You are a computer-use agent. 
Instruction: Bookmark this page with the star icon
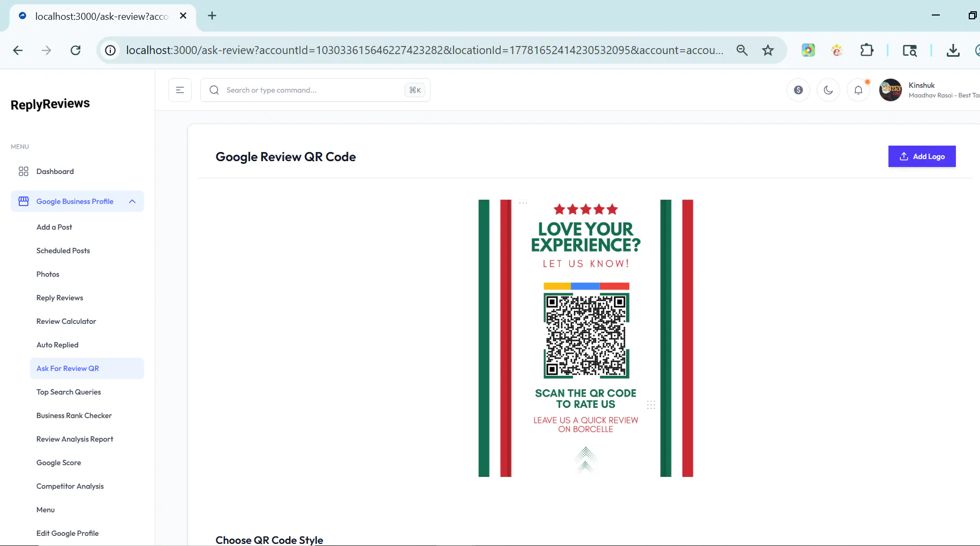(768, 50)
